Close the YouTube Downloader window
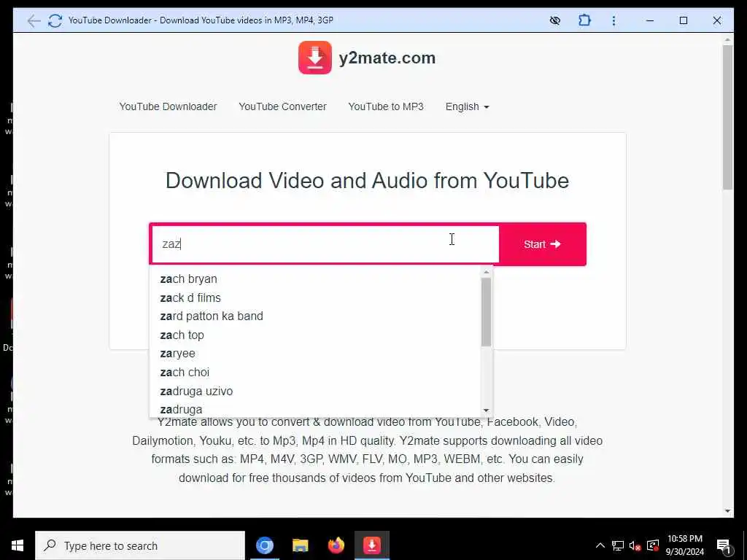Viewport: 747px width, 560px height. [717, 20]
